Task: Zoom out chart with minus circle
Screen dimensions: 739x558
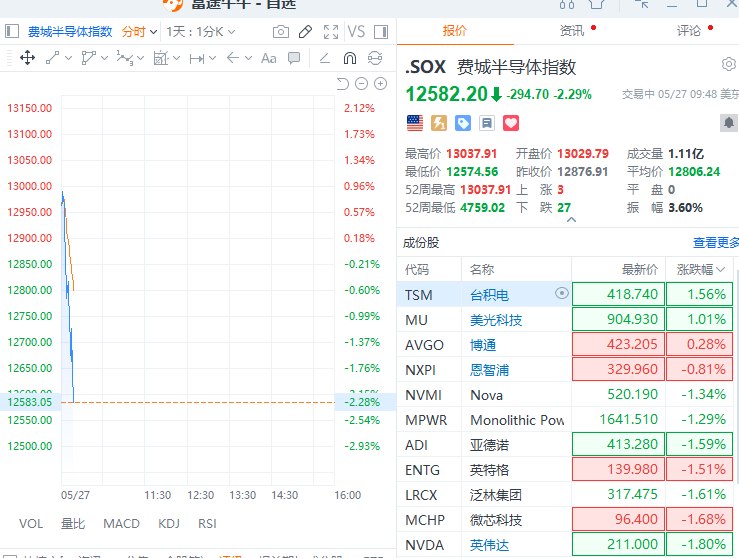Action: pyautogui.click(x=361, y=84)
